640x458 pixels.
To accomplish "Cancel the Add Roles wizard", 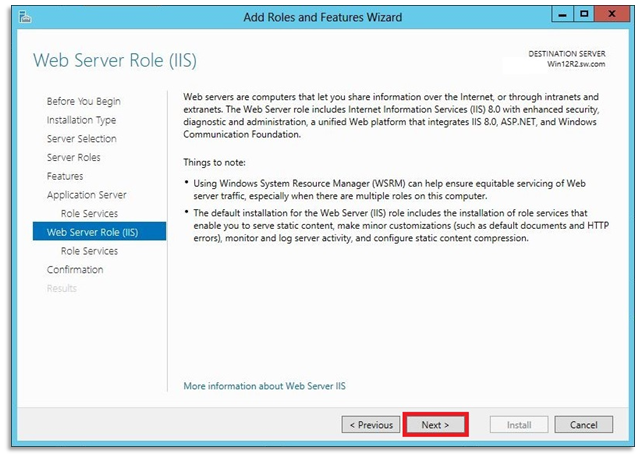I will (x=583, y=425).
